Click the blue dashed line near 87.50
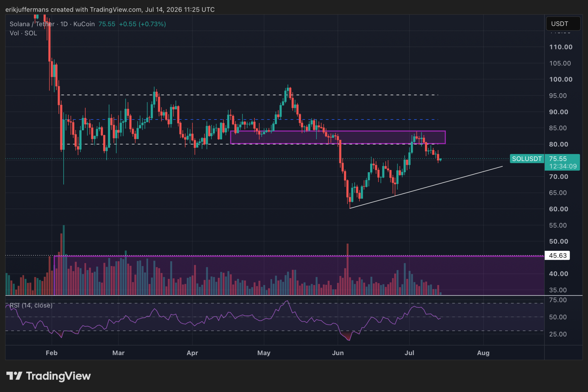The height and width of the screenshot is (392, 588). 259,119
